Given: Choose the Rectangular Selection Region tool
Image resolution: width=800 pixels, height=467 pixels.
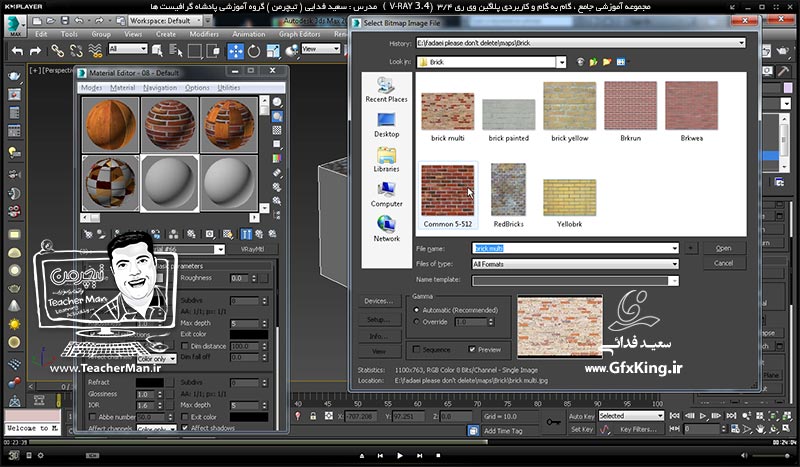Looking at the screenshot, I should coord(194,51).
